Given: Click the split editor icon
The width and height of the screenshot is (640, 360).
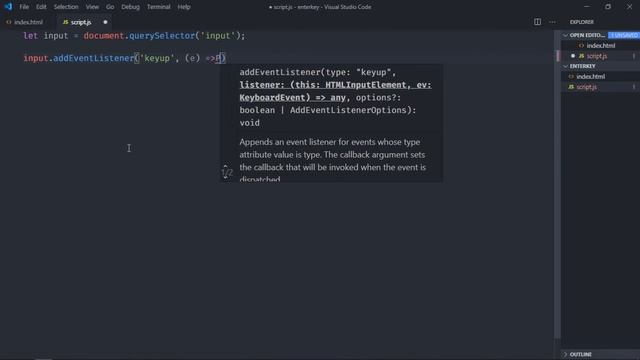Looking at the screenshot, I should coord(537,22).
